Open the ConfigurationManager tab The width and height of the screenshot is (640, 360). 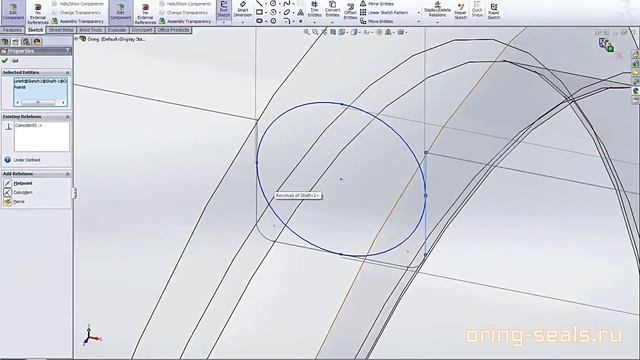coord(27,42)
